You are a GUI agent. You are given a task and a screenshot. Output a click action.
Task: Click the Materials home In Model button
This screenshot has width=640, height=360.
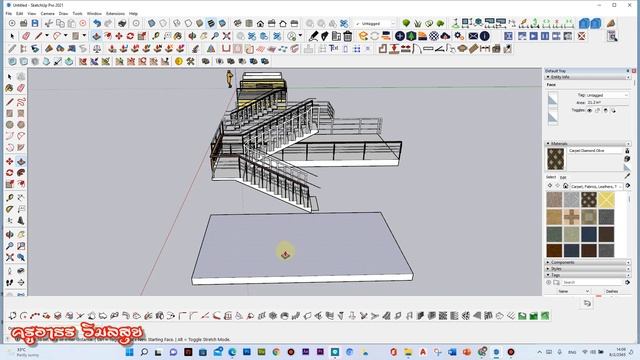[565, 186]
